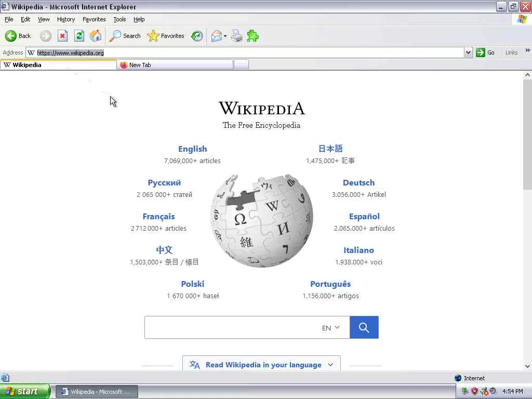Switch to the New Tab tab

click(175, 65)
